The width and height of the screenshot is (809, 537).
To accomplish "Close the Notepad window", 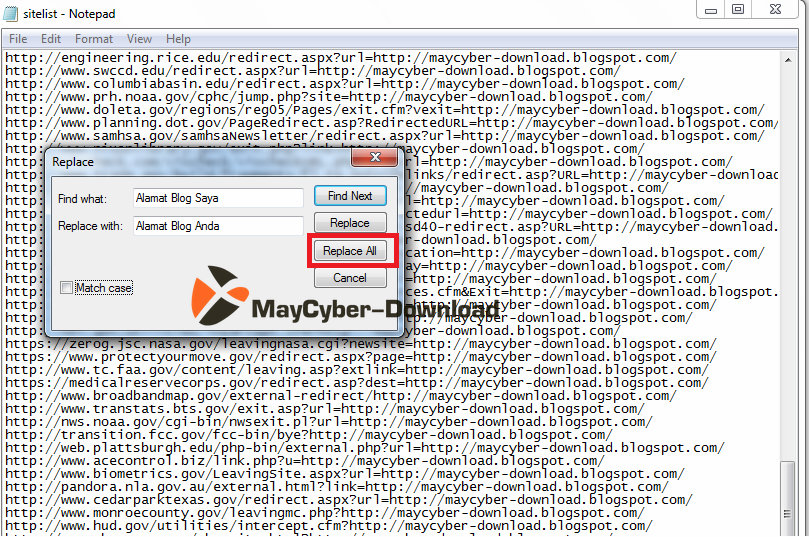I will (775, 9).
